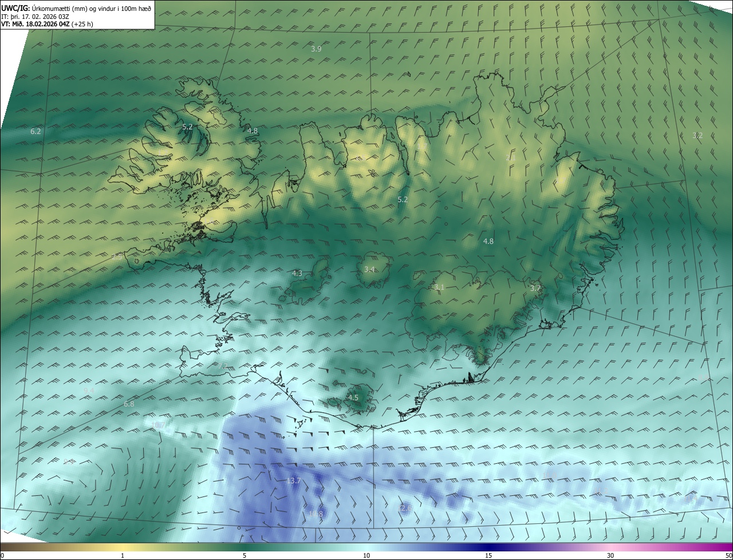Select the 10.7 value label southwest of Reykjanes

pos(159,425)
